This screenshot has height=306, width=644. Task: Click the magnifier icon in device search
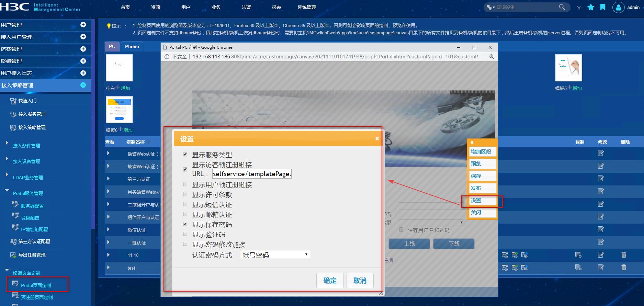coord(562,7)
